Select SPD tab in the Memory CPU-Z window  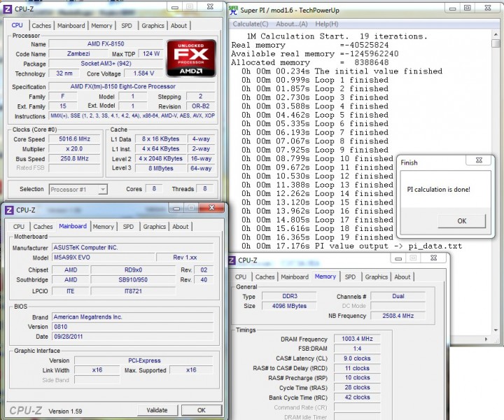point(350,277)
